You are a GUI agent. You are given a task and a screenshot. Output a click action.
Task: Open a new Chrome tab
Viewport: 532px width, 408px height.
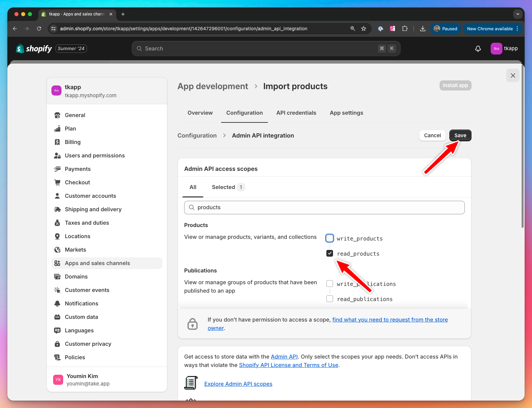[123, 14]
